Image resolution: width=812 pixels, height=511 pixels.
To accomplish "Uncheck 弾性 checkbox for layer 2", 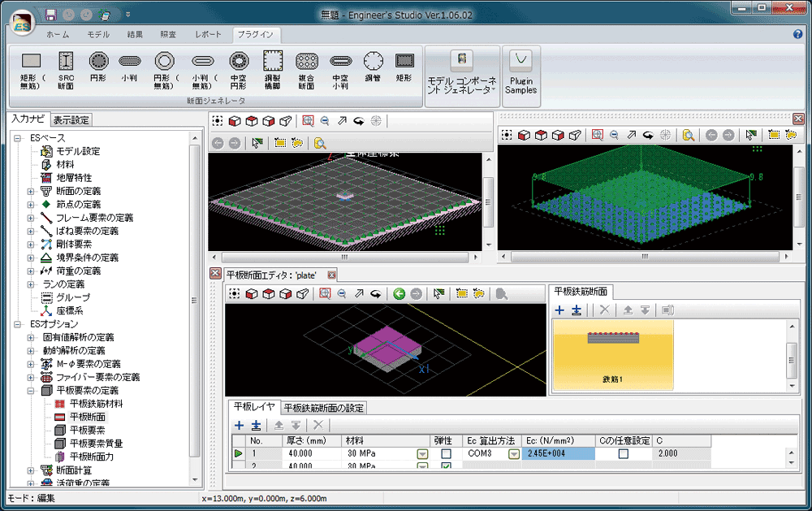I will coord(445,466).
